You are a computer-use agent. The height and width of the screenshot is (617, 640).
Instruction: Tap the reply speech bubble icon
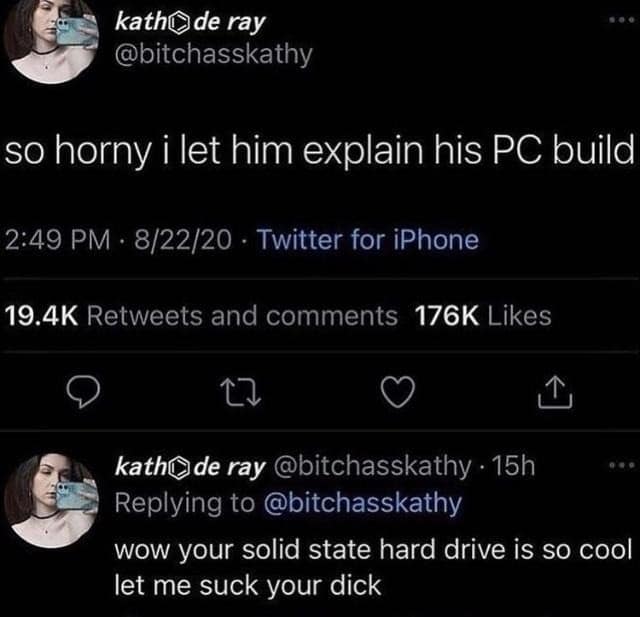(x=83, y=392)
